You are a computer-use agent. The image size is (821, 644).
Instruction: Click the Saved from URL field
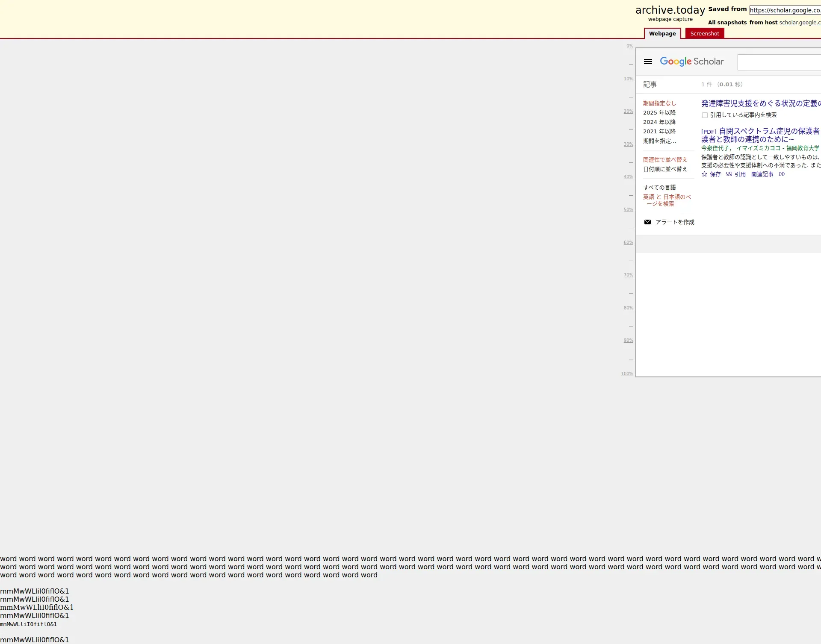coord(785,10)
